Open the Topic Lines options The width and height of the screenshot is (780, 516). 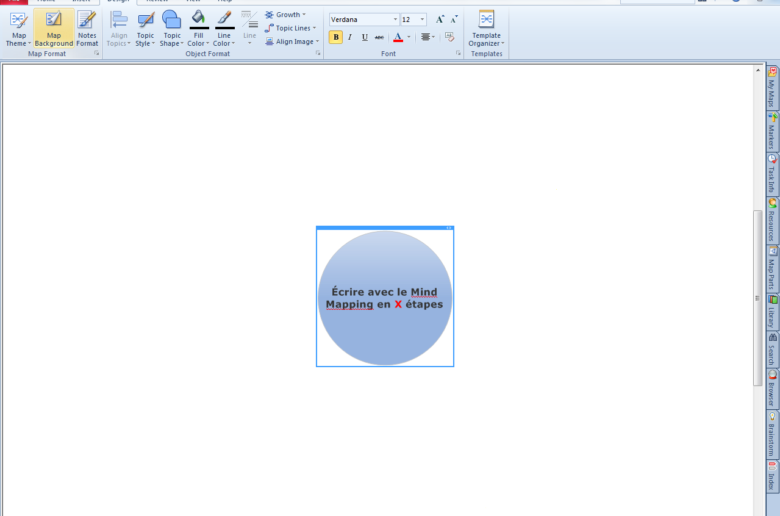pos(290,28)
